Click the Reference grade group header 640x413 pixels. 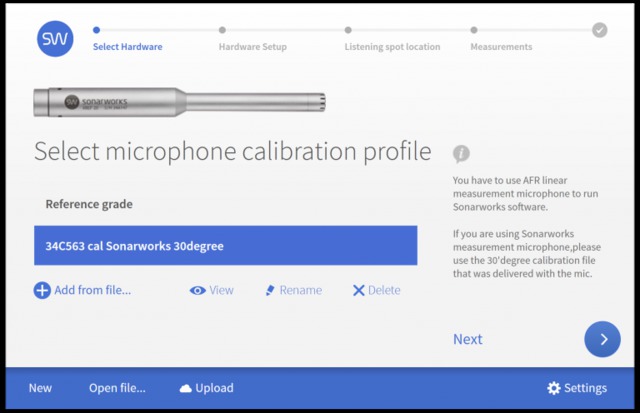point(89,204)
